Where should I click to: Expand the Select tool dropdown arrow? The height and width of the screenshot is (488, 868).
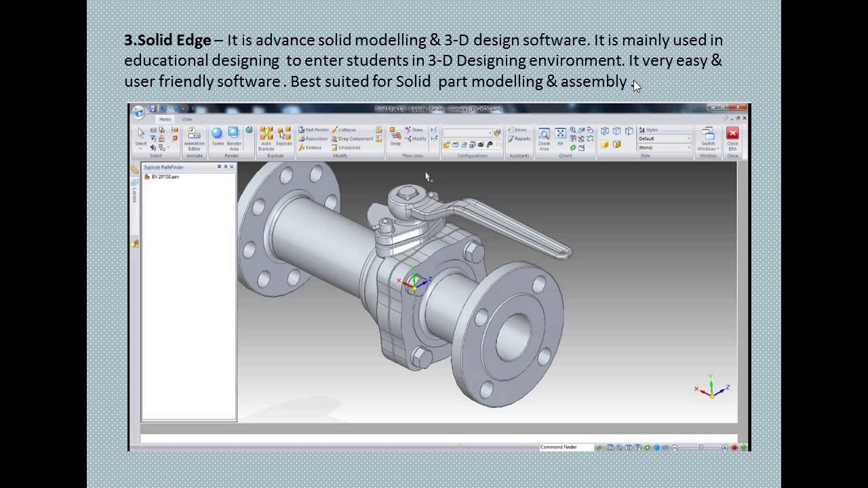140,148
